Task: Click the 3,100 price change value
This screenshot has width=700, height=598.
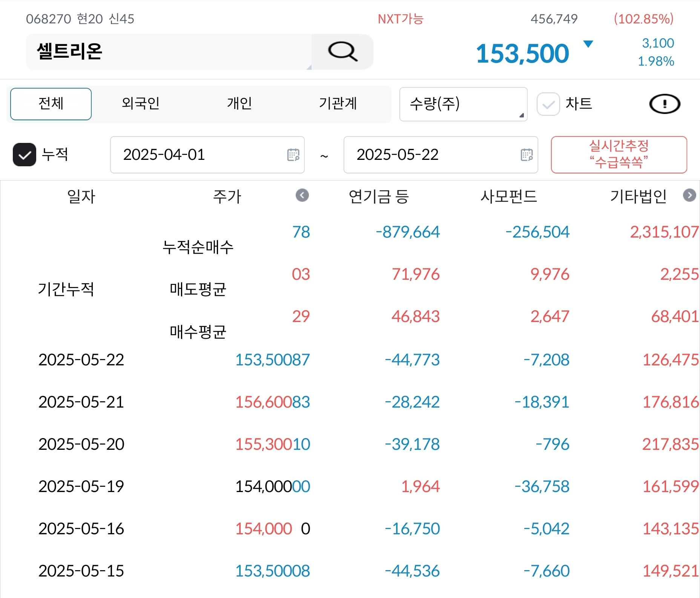Action: (x=658, y=43)
